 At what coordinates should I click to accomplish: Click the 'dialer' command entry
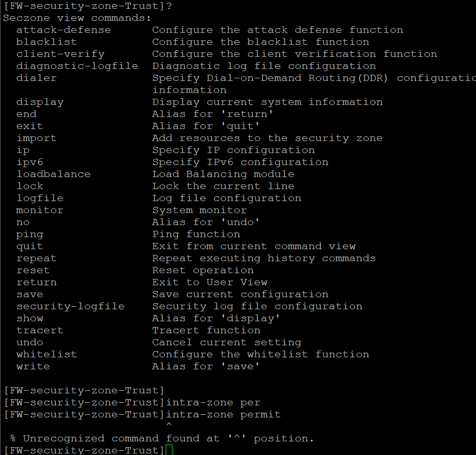37,78
